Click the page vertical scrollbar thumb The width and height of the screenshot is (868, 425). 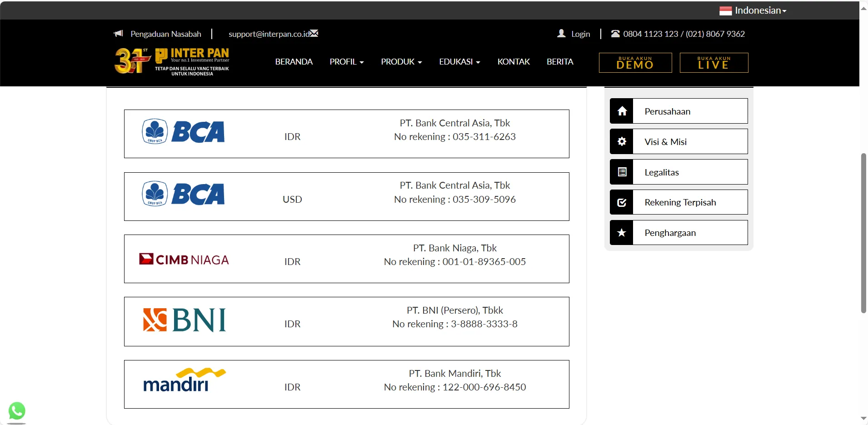coord(863,233)
